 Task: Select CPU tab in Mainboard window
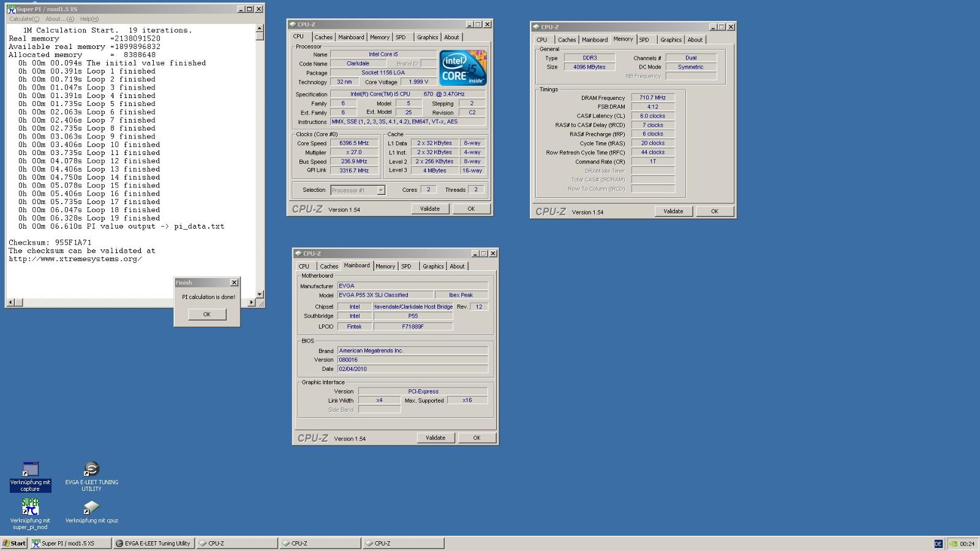[x=304, y=267]
